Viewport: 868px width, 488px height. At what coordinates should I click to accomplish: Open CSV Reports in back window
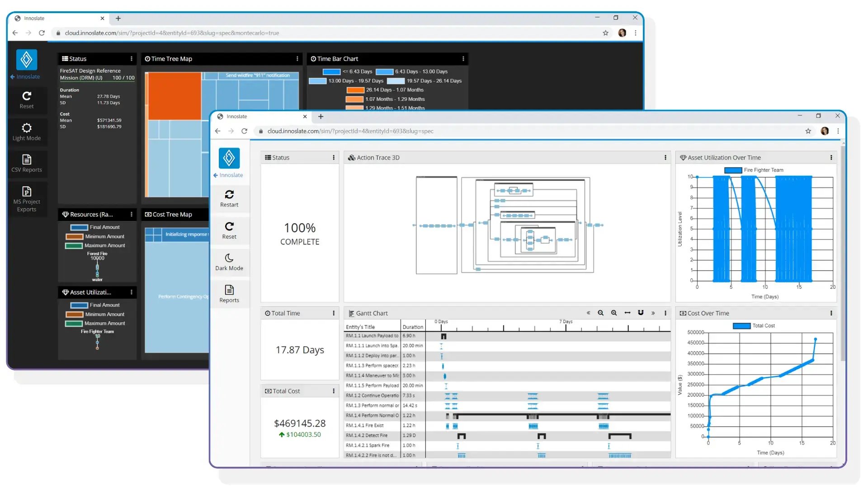(27, 164)
